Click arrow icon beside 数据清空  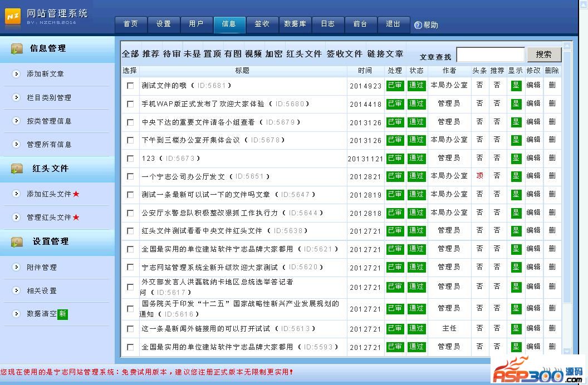(16, 313)
